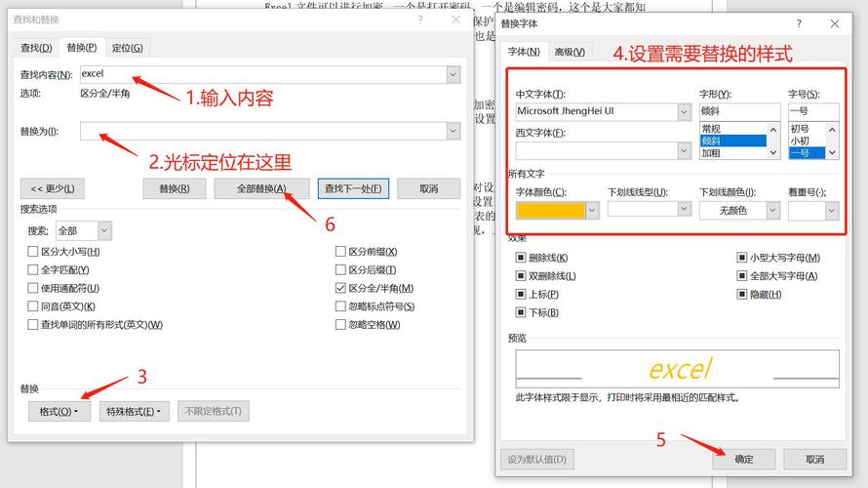Enable 忽略标点符号(S) checkbox
Screen dimensions: 868x488
(340, 306)
